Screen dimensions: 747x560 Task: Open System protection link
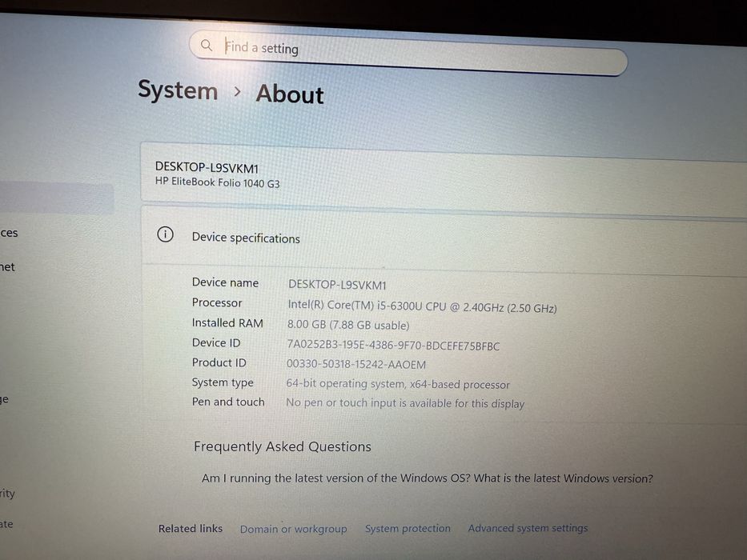pyautogui.click(x=408, y=529)
